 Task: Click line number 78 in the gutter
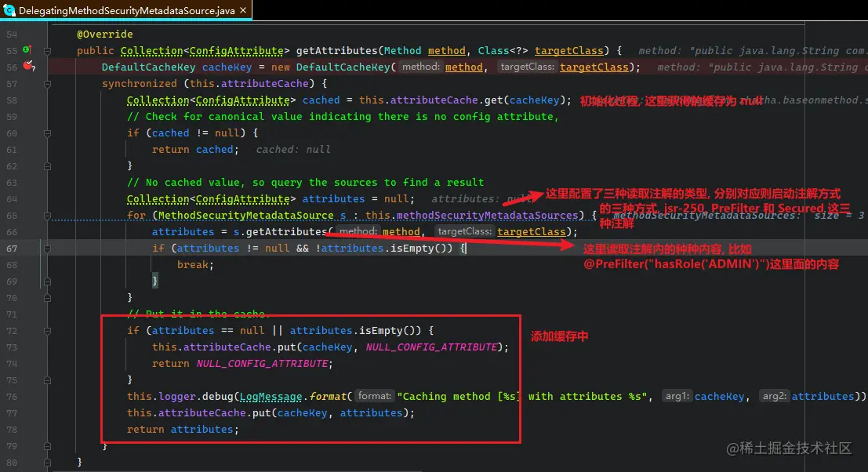[x=12, y=430]
